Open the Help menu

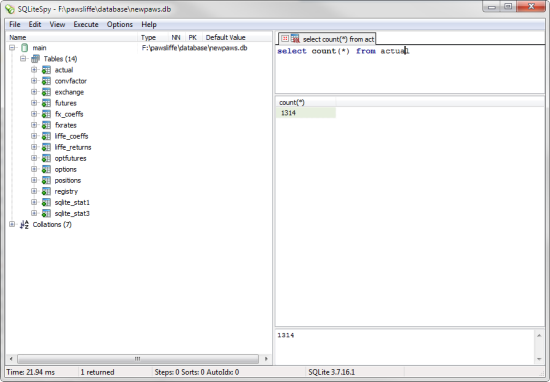coord(149,25)
